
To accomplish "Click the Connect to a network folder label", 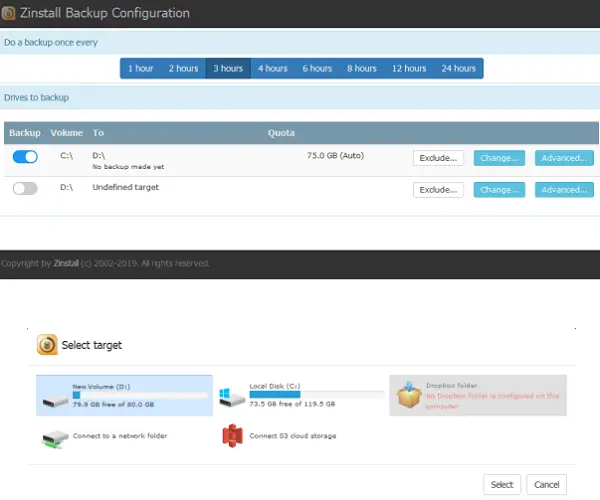I will (120, 436).
